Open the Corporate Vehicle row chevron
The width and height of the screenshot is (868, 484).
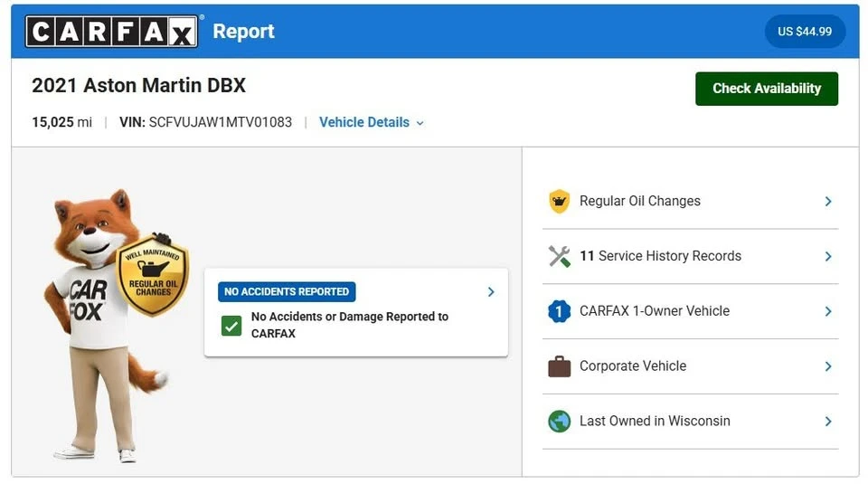point(828,366)
